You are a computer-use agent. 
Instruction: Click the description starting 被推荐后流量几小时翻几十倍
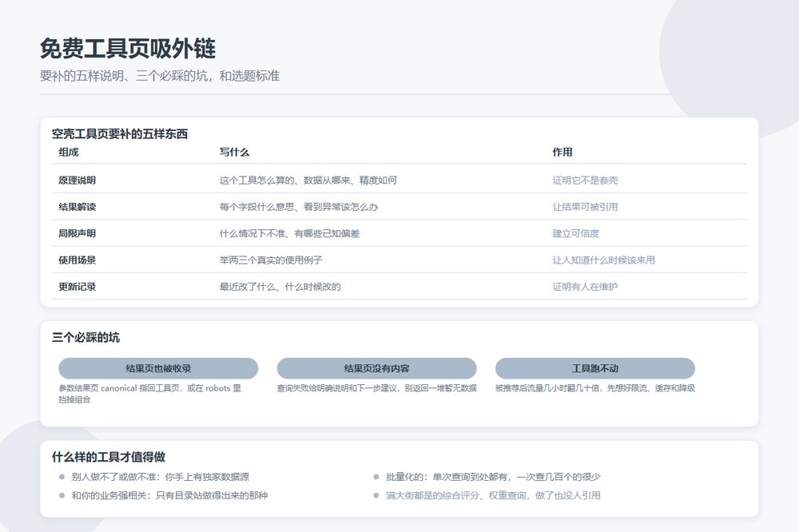click(x=594, y=387)
